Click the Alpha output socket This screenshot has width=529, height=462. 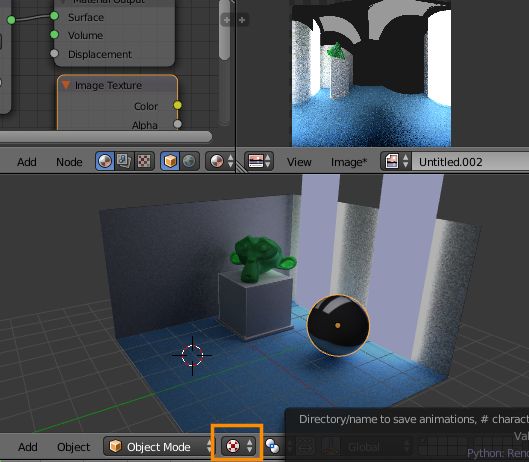(177, 124)
